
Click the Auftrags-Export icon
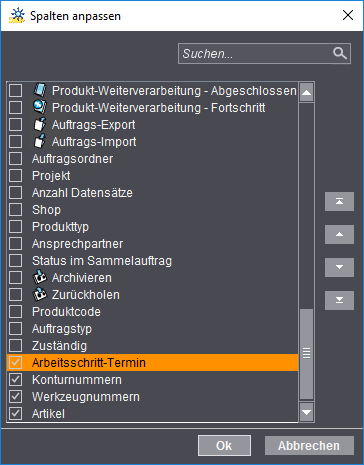(x=40, y=124)
